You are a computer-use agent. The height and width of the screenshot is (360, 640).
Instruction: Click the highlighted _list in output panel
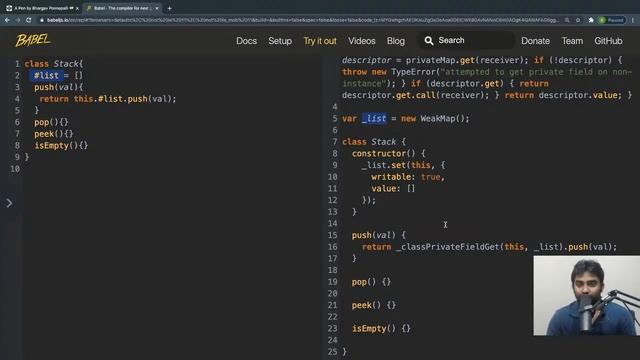pyautogui.click(x=374, y=118)
